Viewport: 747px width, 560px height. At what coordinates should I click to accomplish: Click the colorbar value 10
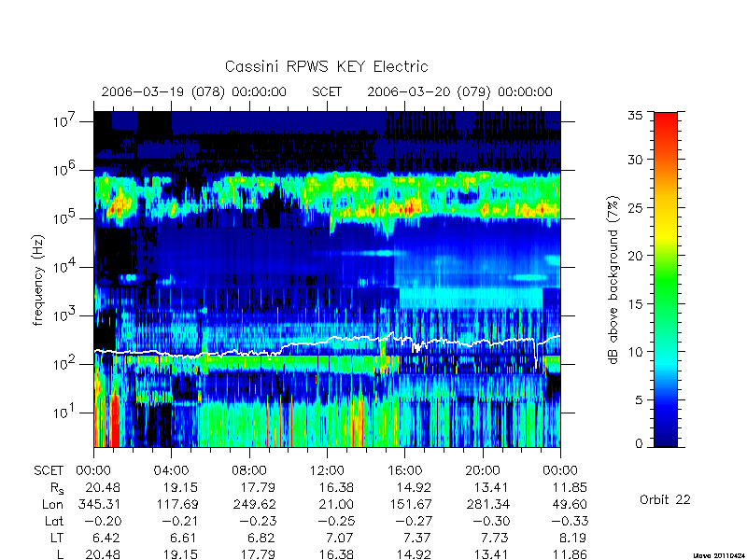point(635,352)
